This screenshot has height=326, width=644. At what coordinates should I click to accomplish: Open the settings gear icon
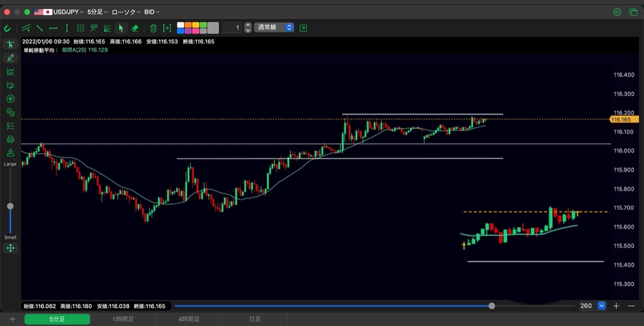(x=617, y=12)
